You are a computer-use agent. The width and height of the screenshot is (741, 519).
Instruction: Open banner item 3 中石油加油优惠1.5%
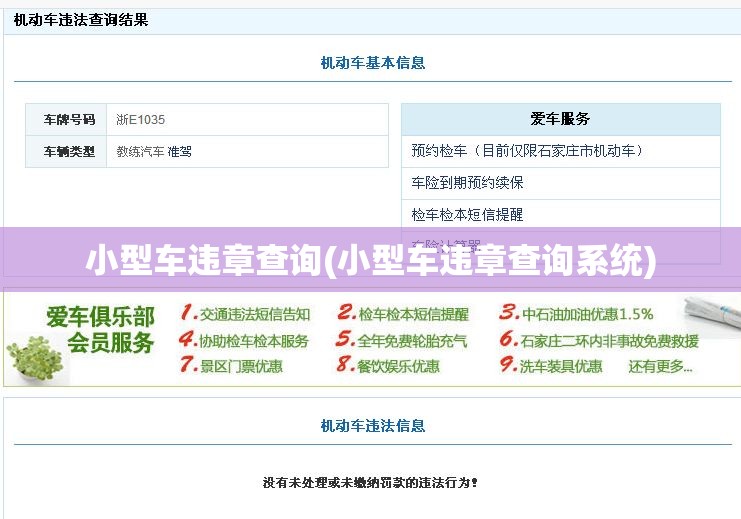(x=576, y=314)
